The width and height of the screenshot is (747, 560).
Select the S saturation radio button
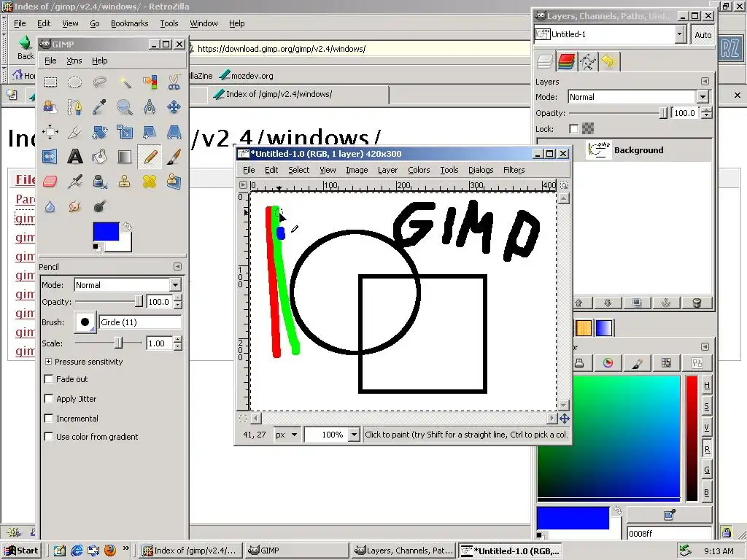pyautogui.click(x=706, y=407)
